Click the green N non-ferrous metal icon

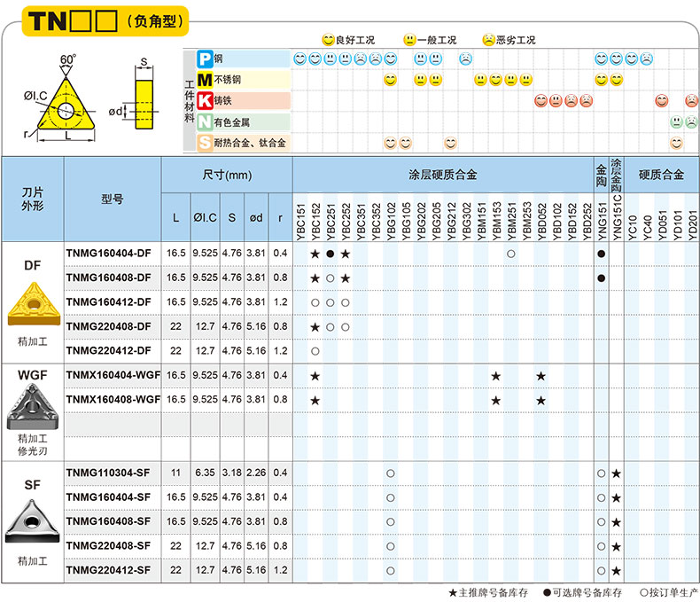(x=205, y=122)
